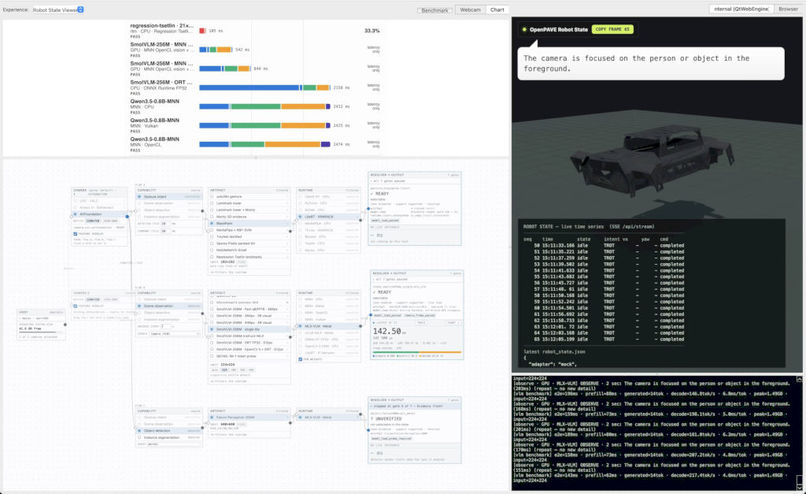The height and width of the screenshot is (494, 806).
Task: Click the output port of the 41.6 GB free host node
Action: coord(65,325)
